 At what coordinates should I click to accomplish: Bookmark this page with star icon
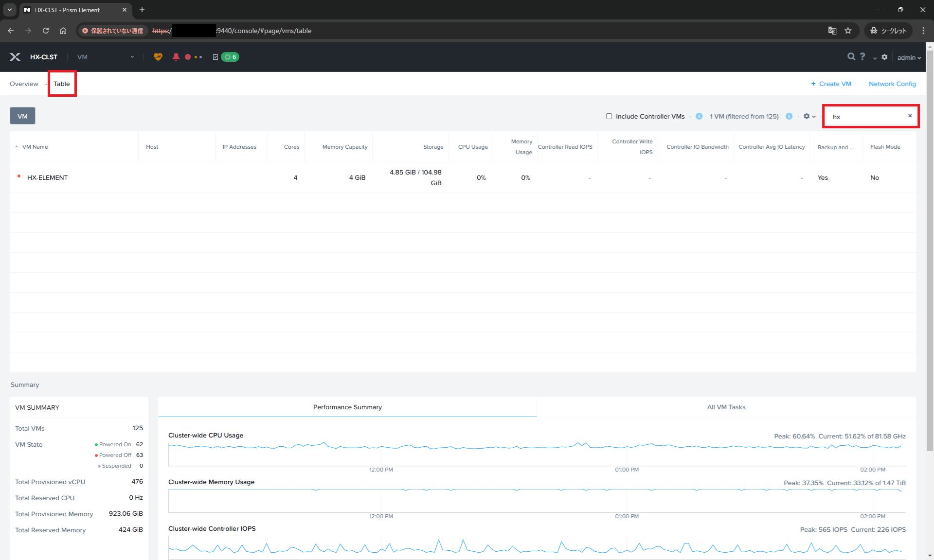point(848,31)
